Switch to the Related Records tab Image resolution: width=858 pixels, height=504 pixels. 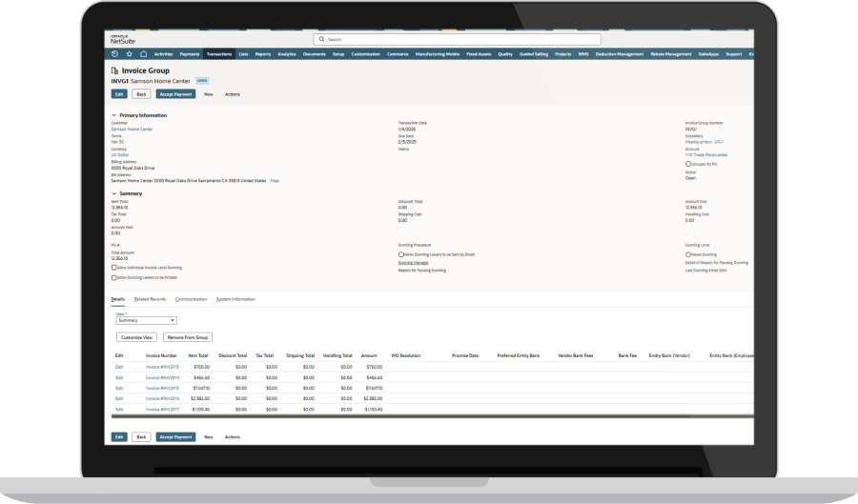pos(150,299)
